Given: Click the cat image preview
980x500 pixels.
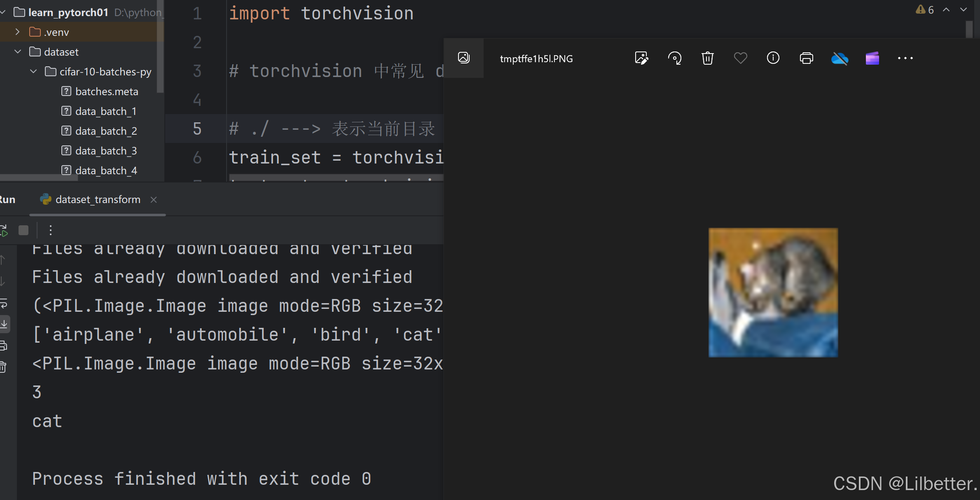Looking at the screenshot, I should 773,292.
